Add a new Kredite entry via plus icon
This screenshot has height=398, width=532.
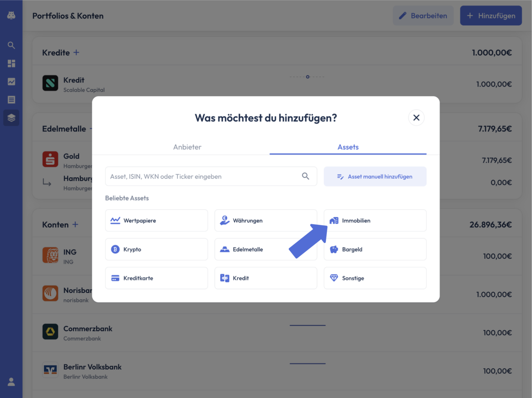pyautogui.click(x=76, y=52)
